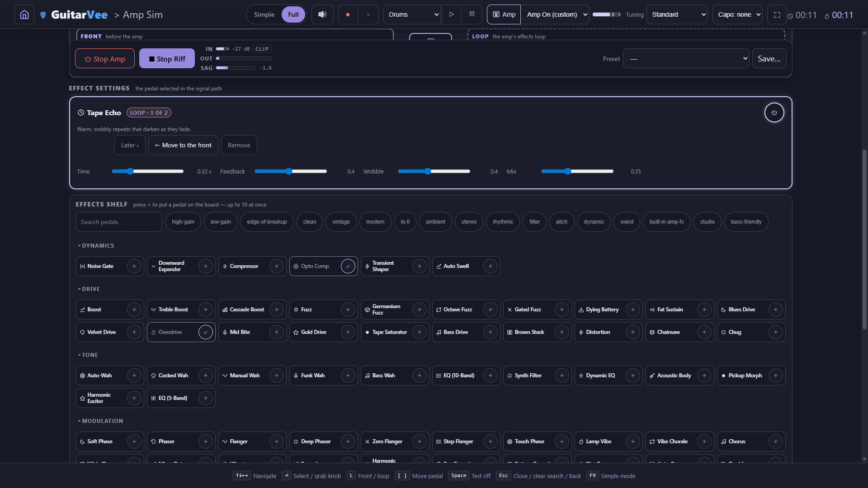Add the EQ (5-Band) pedal
Image resolution: width=868 pixels, height=488 pixels.
[206, 398]
